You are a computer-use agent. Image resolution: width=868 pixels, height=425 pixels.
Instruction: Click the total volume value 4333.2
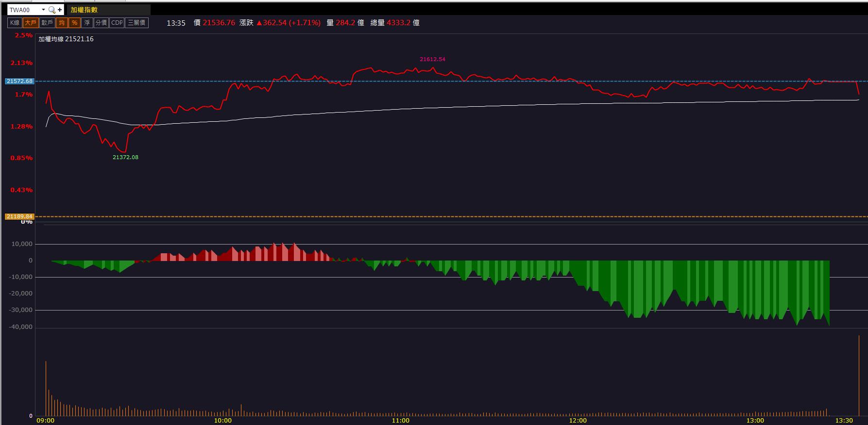pyautogui.click(x=399, y=23)
